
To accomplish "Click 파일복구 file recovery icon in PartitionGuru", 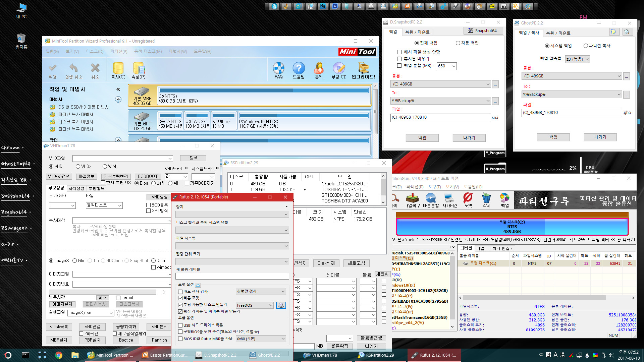I will [x=412, y=198].
